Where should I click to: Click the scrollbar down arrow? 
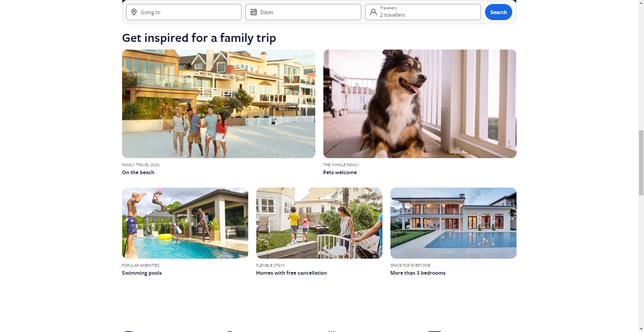pos(641,329)
